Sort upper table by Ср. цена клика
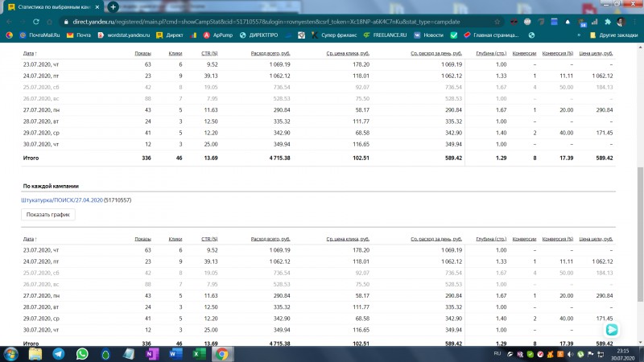Viewport: 644px width, 362px height. pyautogui.click(x=348, y=53)
